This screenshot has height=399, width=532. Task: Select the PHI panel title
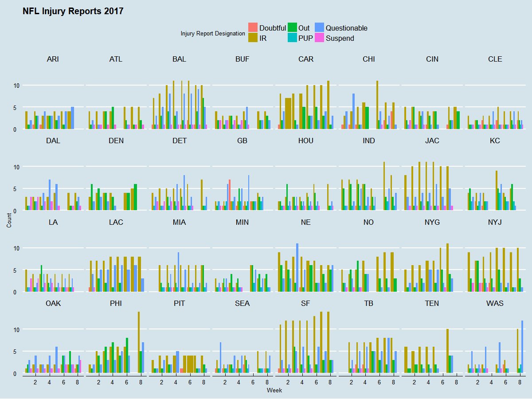[116, 304]
